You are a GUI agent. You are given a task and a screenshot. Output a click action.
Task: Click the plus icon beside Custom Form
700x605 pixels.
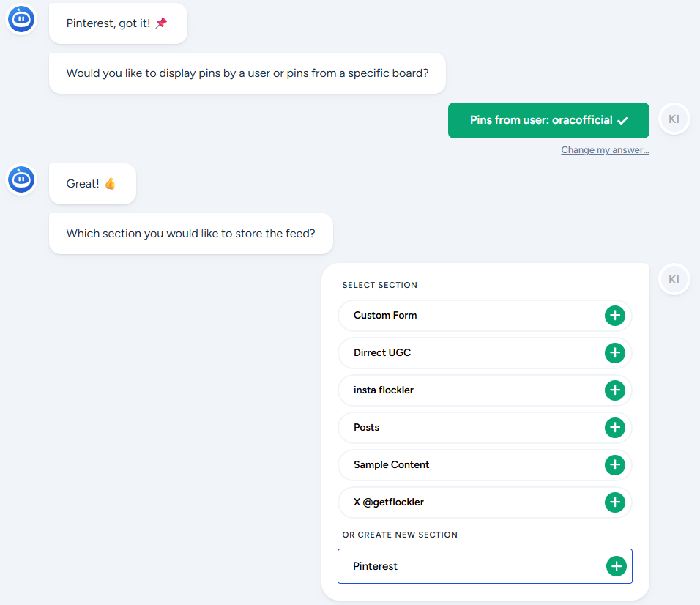(614, 316)
